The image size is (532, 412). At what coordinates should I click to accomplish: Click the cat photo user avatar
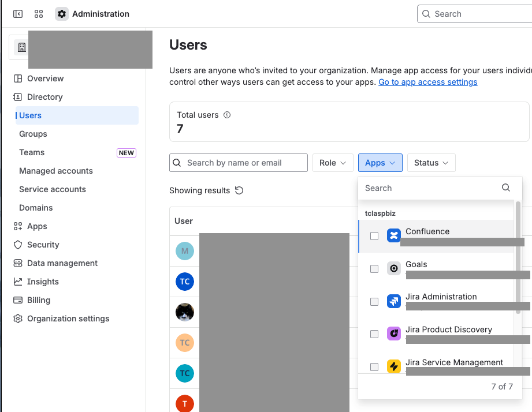(x=185, y=312)
